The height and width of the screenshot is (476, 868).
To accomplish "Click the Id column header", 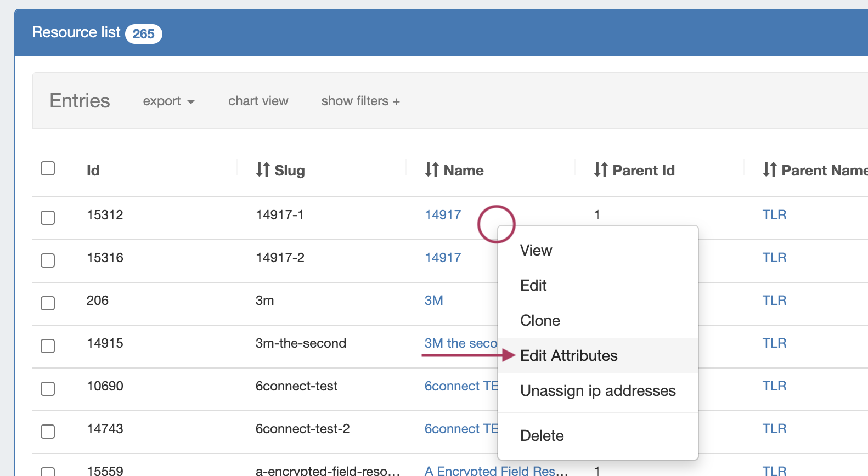I will (93, 171).
